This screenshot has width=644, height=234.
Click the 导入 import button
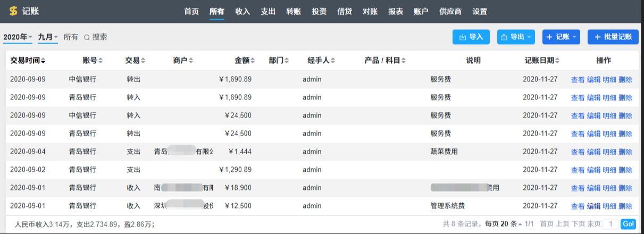[x=471, y=37]
